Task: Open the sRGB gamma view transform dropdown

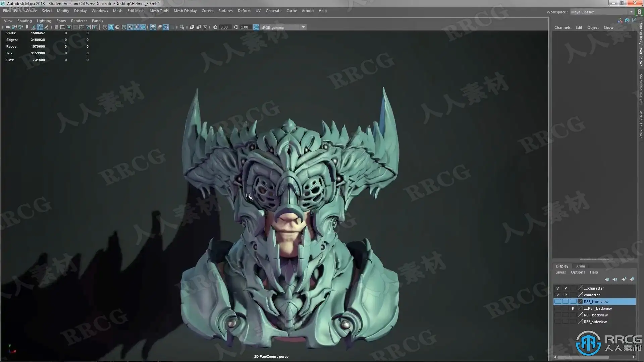Action: pos(303,27)
